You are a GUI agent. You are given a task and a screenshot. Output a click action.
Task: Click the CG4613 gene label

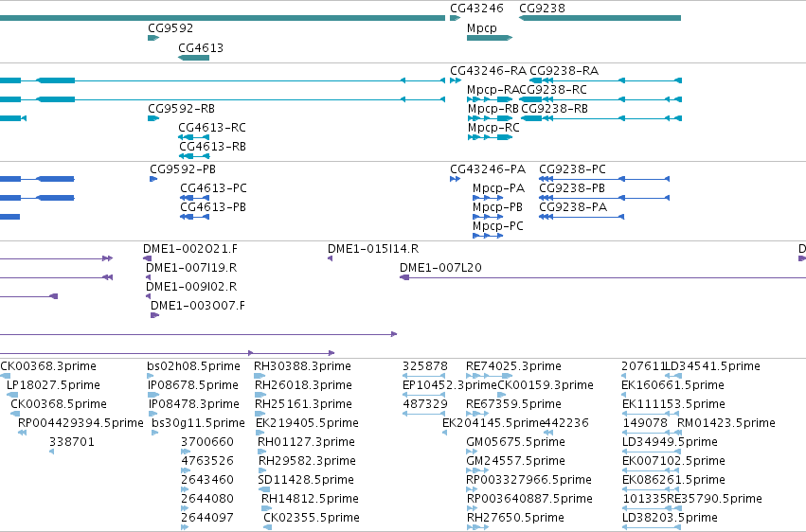201,48
